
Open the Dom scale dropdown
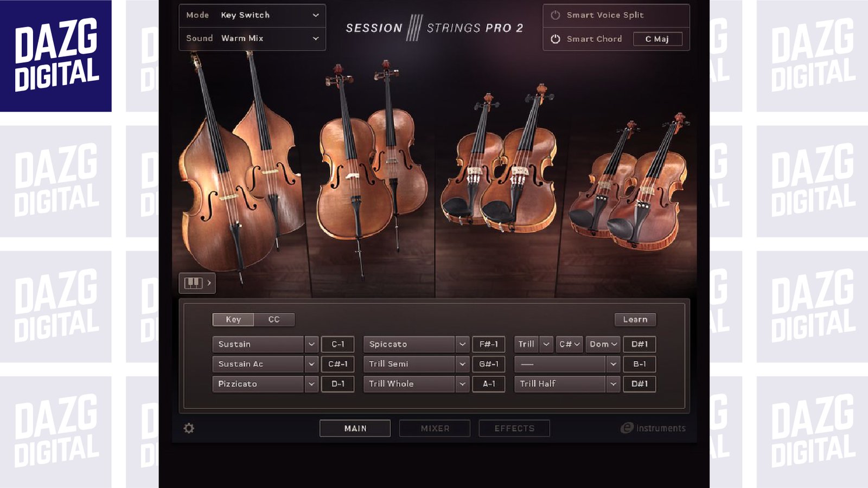pyautogui.click(x=603, y=344)
